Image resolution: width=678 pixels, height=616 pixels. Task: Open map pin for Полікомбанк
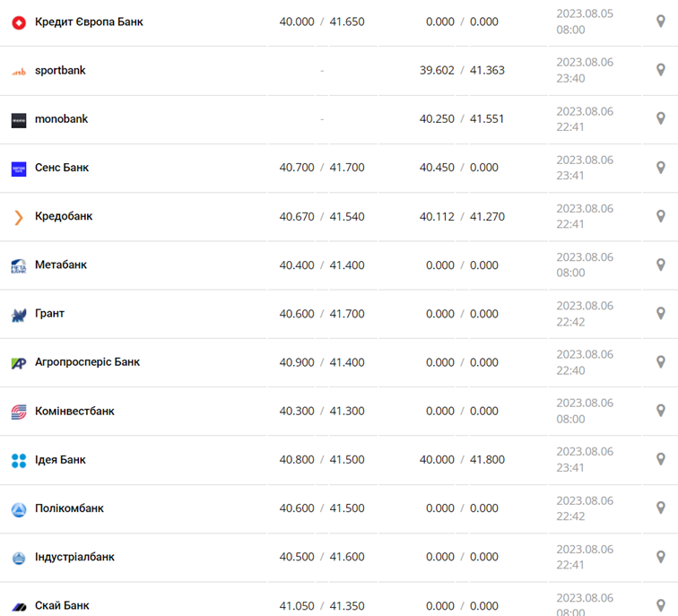tap(661, 508)
